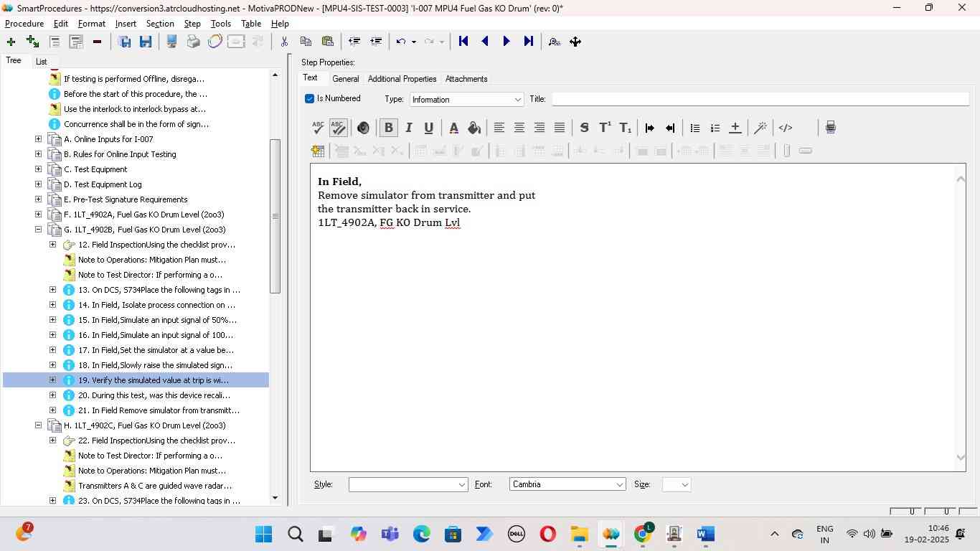Screen dimensions: 980x551
Task: Collapse section H. 1LT_4902C
Action: point(39,425)
